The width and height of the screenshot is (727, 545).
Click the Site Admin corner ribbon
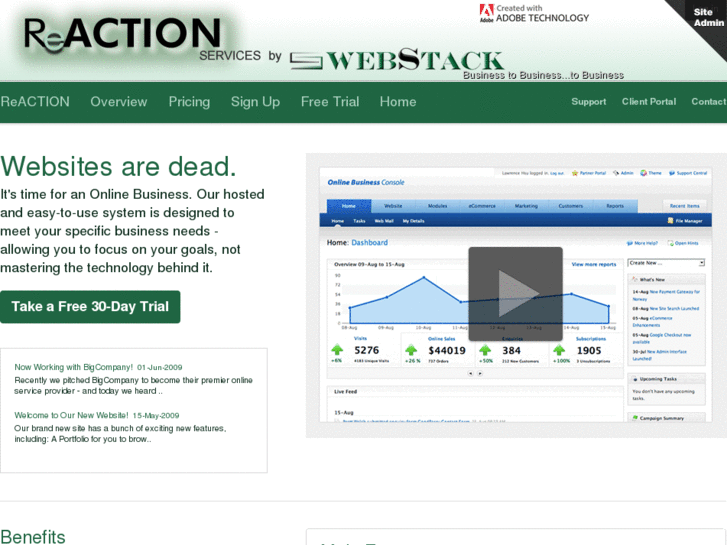click(x=708, y=18)
